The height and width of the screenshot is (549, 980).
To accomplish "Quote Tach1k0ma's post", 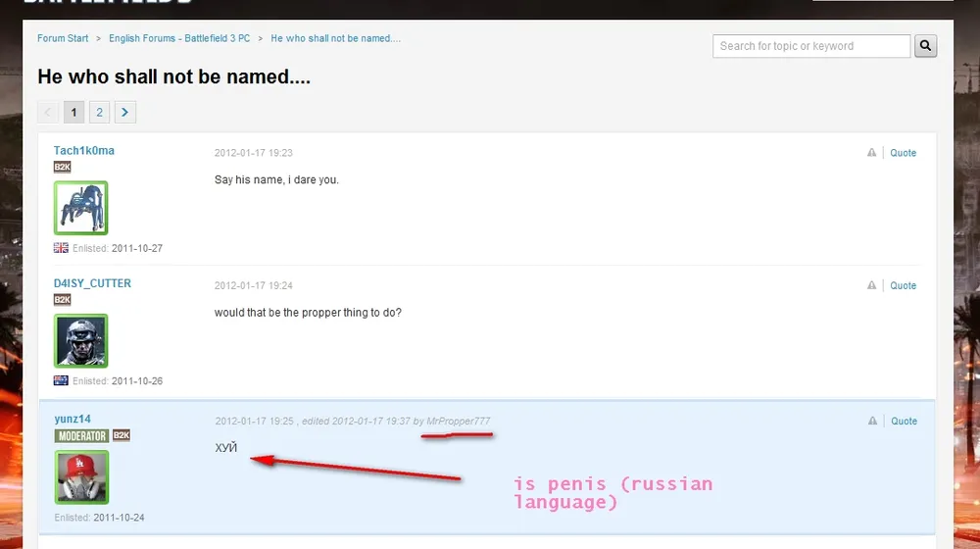I will pyautogui.click(x=904, y=153).
